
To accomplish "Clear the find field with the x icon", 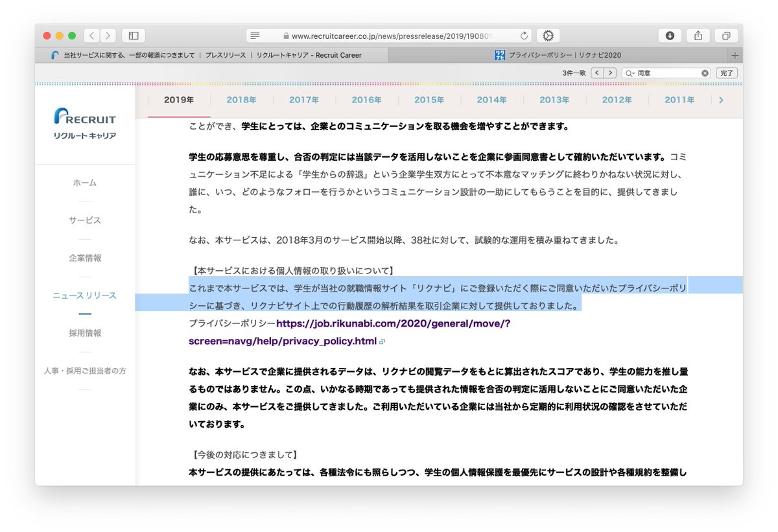I will coord(705,73).
